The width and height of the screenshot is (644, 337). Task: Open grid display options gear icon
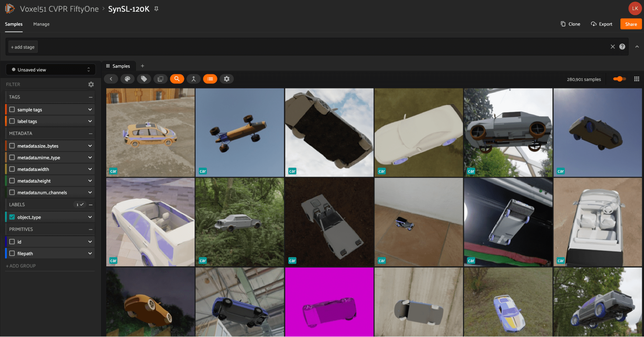pyautogui.click(x=227, y=79)
